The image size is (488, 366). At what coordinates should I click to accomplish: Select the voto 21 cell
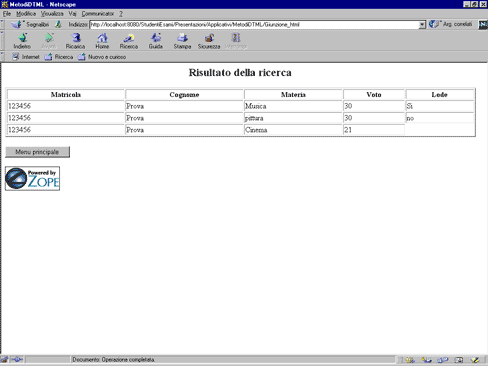(374, 130)
